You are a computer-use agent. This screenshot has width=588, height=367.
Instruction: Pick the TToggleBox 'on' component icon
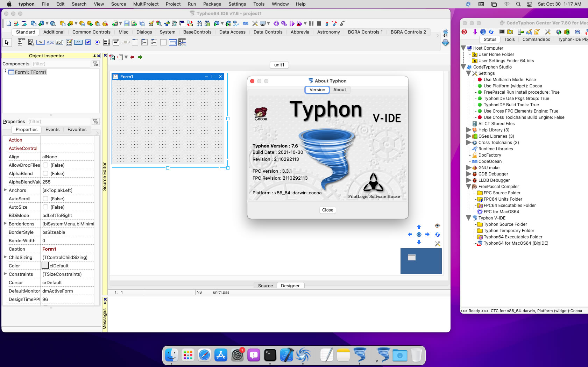click(78, 42)
